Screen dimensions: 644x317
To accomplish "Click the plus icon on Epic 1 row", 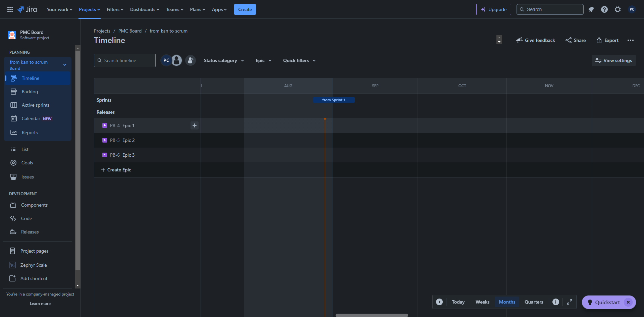I will click(194, 125).
